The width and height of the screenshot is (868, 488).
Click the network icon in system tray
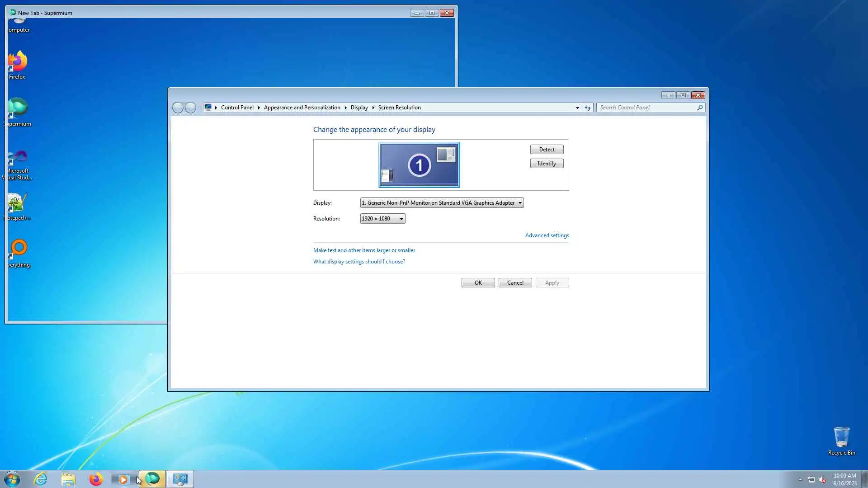tap(811, 480)
